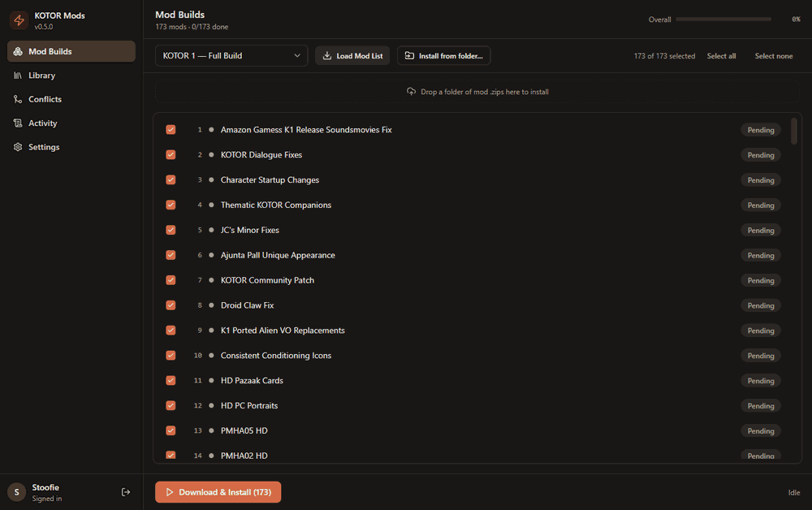Click the Settings gear icon
Image resolution: width=812 pixels, height=510 pixels.
pyautogui.click(x=18, y=147)
